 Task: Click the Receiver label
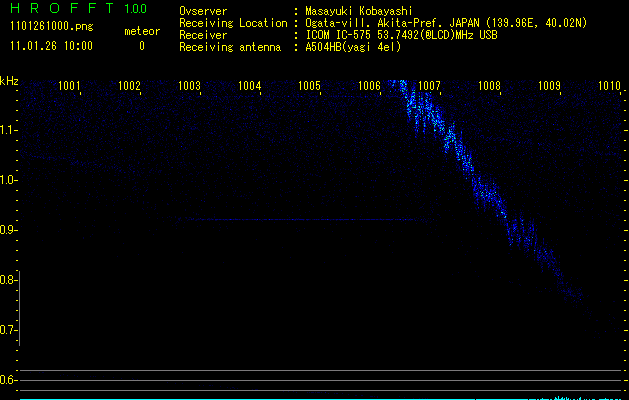(x=203, y=35)
